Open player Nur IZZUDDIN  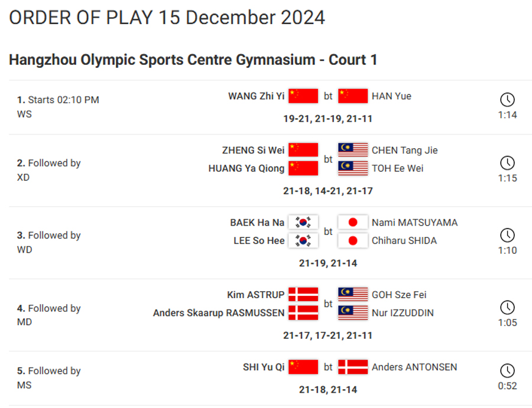(403, 313)
